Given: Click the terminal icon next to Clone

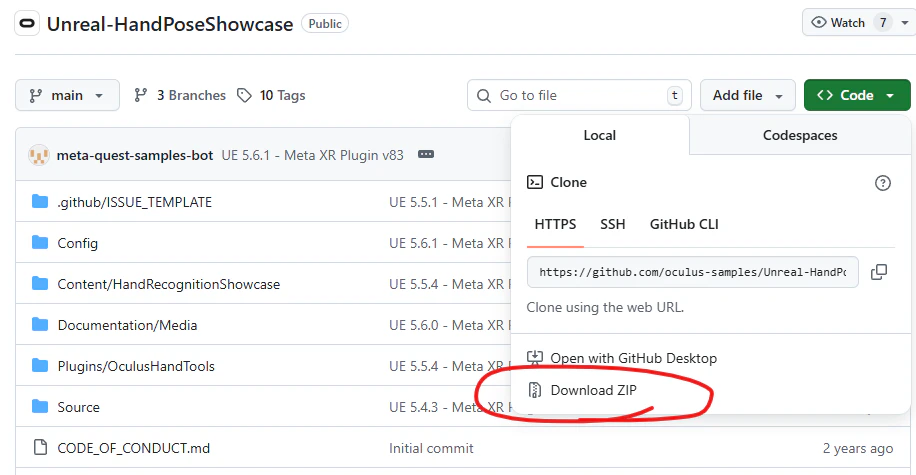Looking at the screenshot, I should click(535, 182).
